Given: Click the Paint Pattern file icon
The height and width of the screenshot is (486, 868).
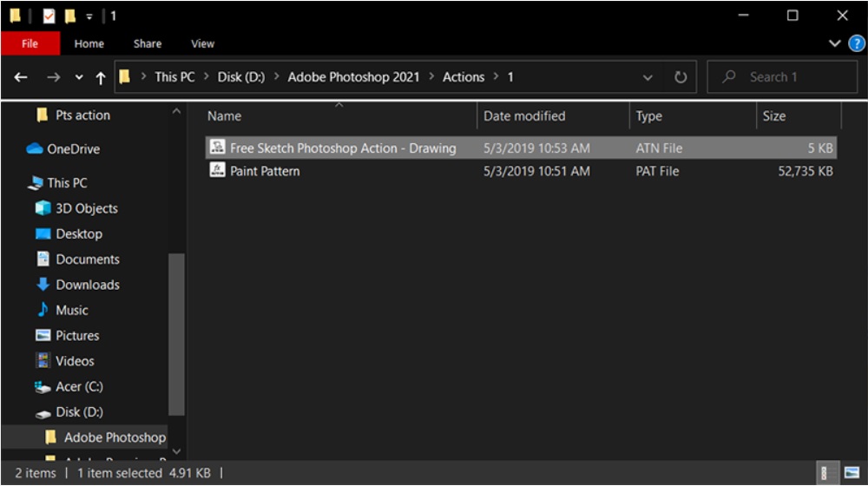Looking at the screenshot, I should [217, 171].
